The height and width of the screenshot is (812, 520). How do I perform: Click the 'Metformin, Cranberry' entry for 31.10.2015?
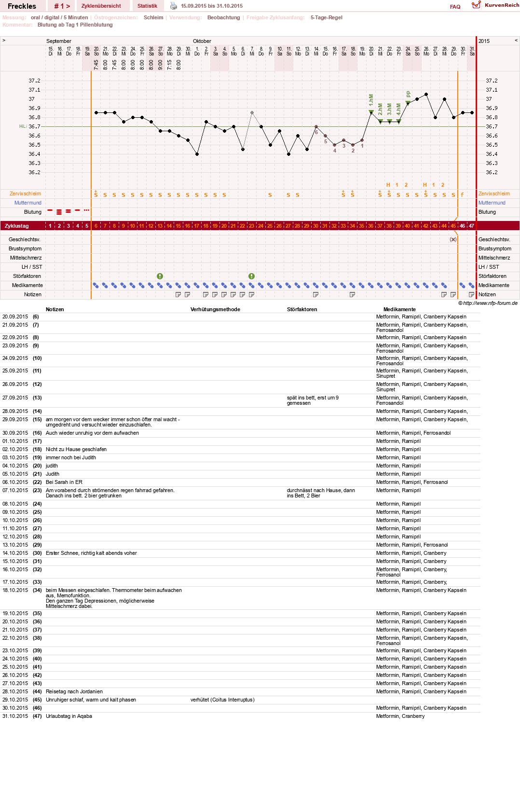tap(400, 716)
